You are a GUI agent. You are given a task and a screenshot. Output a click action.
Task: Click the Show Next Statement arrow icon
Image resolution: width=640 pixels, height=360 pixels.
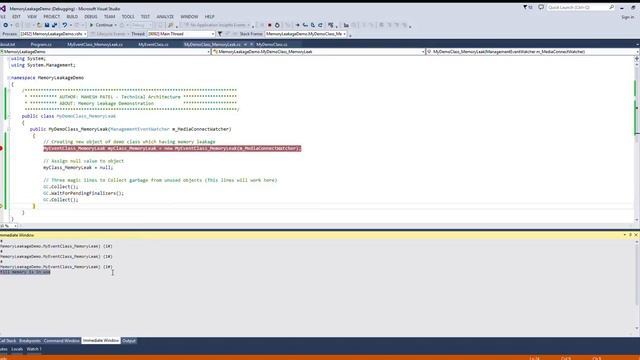[x=298, y=25]
